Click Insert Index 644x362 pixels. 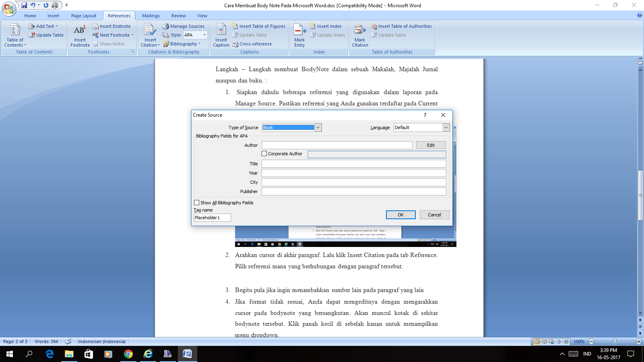pyautogui.click(x=326, y=26)
